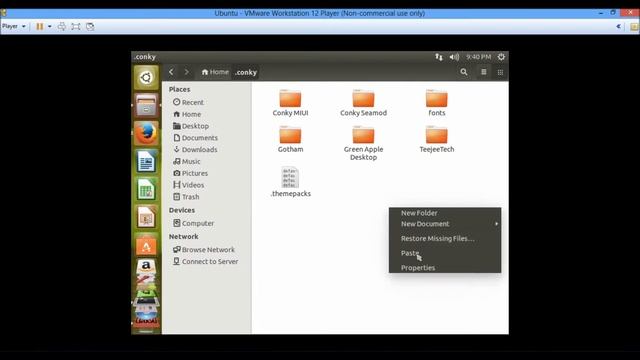Viewport: 640px width, 360px height.
Task: Choose New Document from context menu
Action: tap(445, 224)
